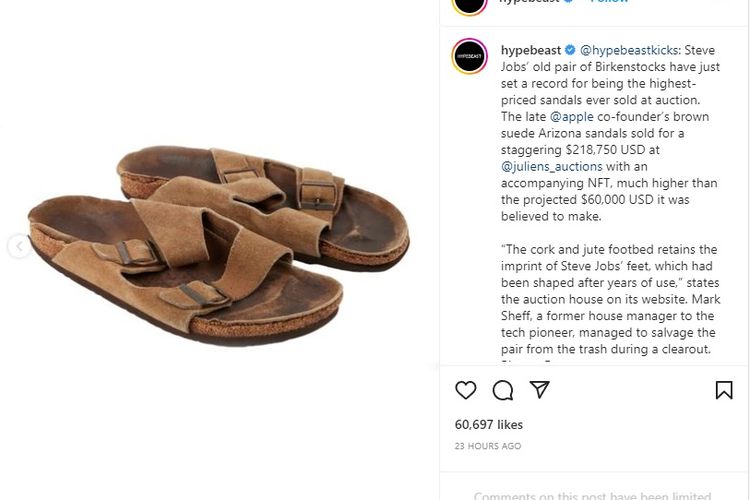
Task: Save post with the bookmark icon
Action: pyautogui.click(x=724, y=390)
